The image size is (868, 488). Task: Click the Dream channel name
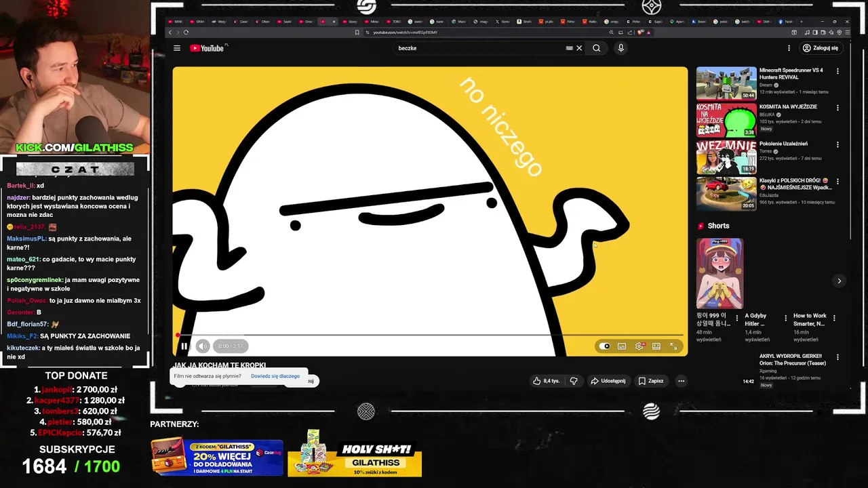[766, 85]
